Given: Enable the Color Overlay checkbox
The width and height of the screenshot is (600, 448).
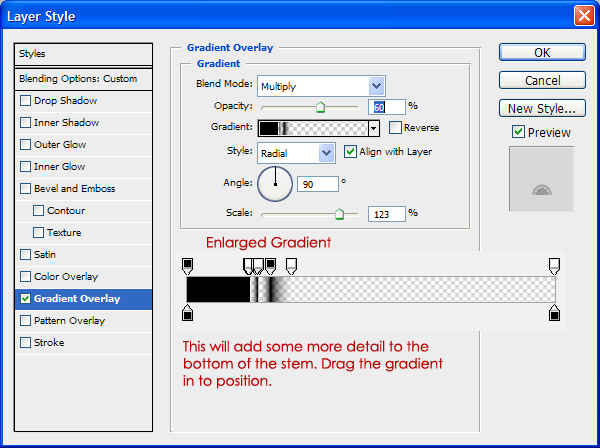Looking at the screenshot, I should [x=26, y=277].
